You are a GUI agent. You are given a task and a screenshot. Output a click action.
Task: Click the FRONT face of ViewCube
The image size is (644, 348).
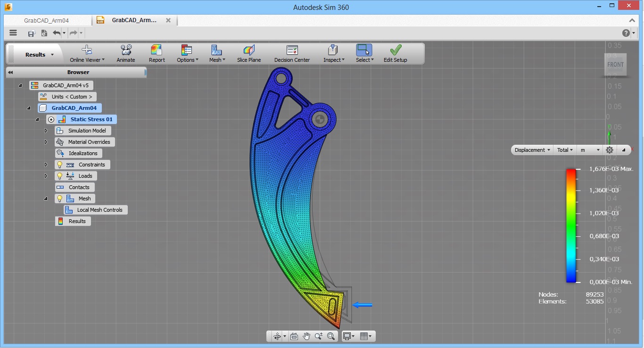click(x=616, y=65)
